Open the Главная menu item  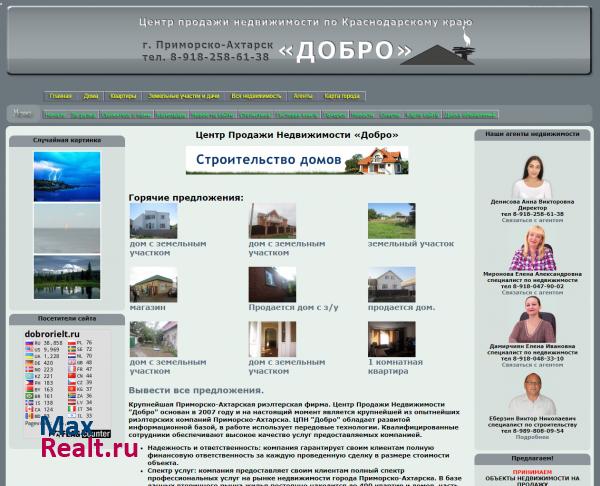tap(60, 96)
